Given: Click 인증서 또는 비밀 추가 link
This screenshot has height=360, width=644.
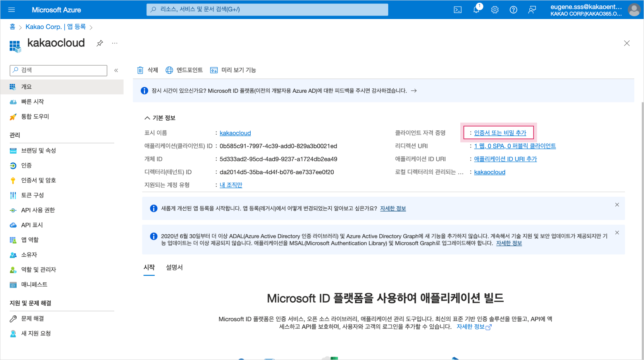Looking at the screenshot, I should (x=500, y=133).
